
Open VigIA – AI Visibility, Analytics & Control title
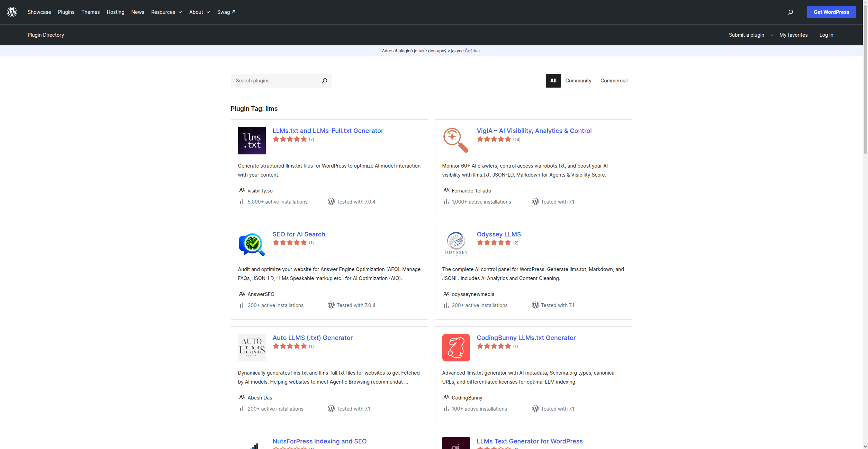pyautogui.click(x=534, y=131)
